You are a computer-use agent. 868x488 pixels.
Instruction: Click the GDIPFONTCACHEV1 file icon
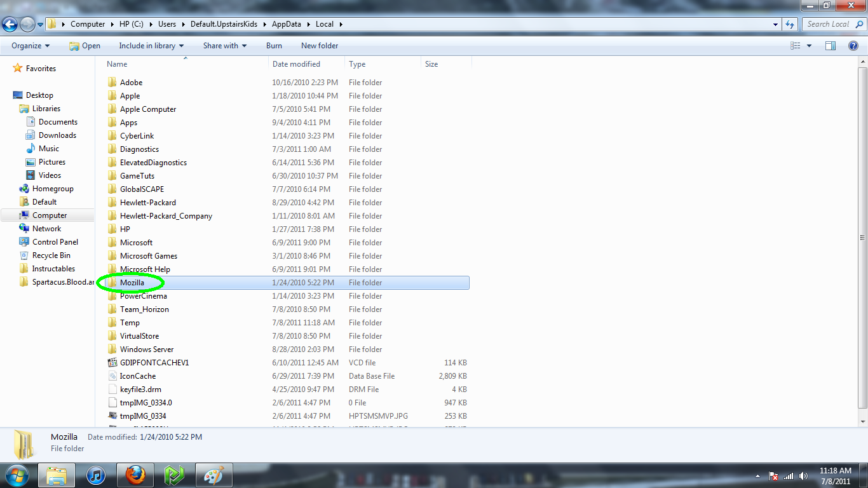tap(112, 363)
